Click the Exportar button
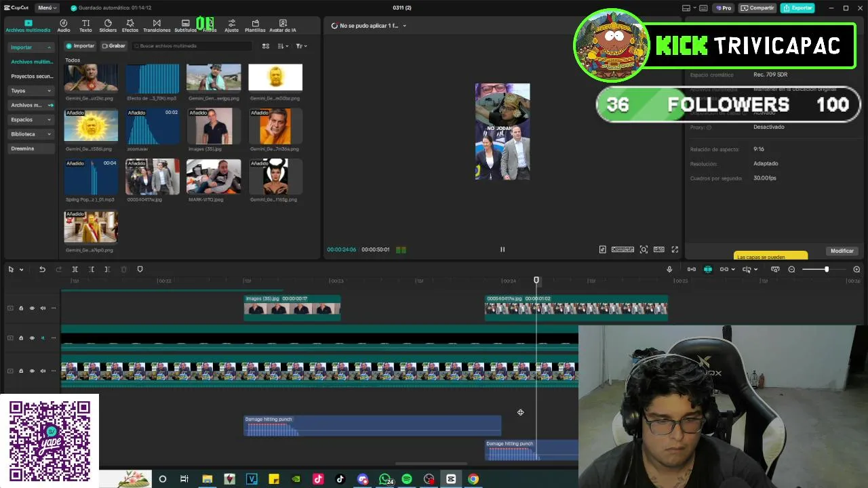The width and height of the screenshot is (868, 488). click(x=797, y=8)
